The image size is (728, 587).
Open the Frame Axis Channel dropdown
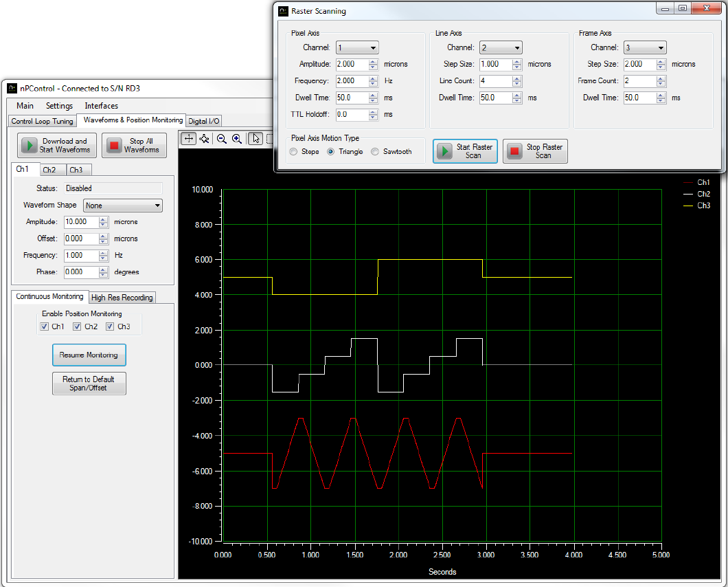pos(644,48)
